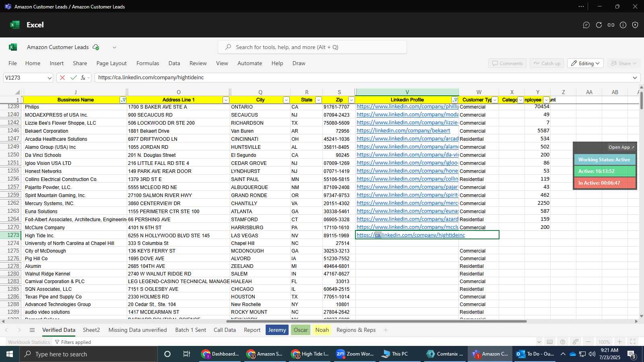Open the Automate ribbon tab

point(250,64)
